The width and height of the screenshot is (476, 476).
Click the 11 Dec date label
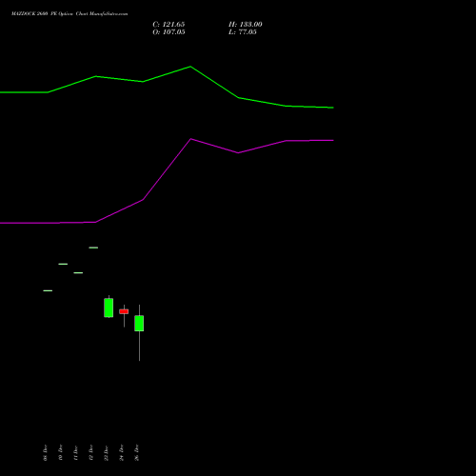76,452
